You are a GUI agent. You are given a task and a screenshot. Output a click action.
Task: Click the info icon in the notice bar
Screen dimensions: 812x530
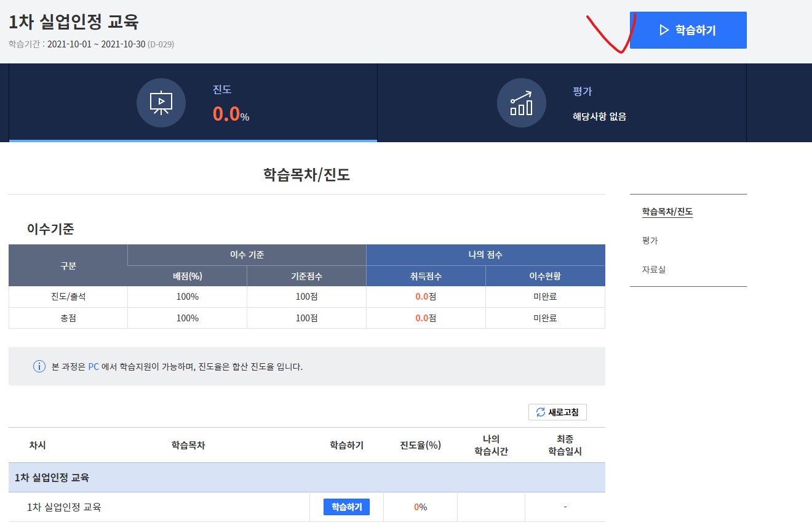[x=39, y=366]
